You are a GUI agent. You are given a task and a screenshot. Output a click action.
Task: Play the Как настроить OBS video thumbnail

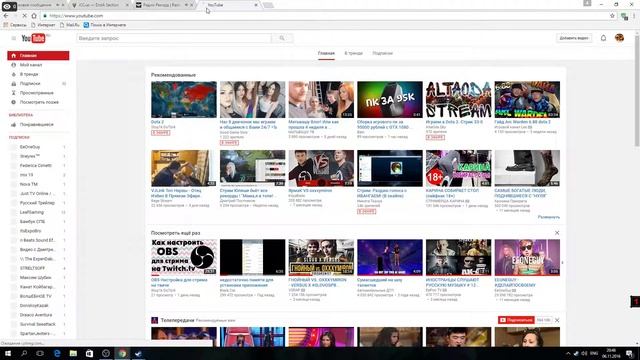(184, 257)
